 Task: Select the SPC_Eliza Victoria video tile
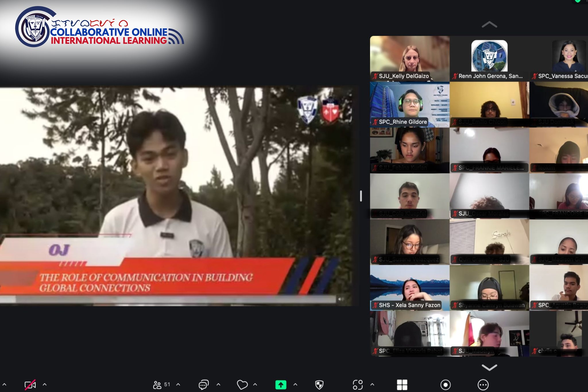(x=410, y=334)
